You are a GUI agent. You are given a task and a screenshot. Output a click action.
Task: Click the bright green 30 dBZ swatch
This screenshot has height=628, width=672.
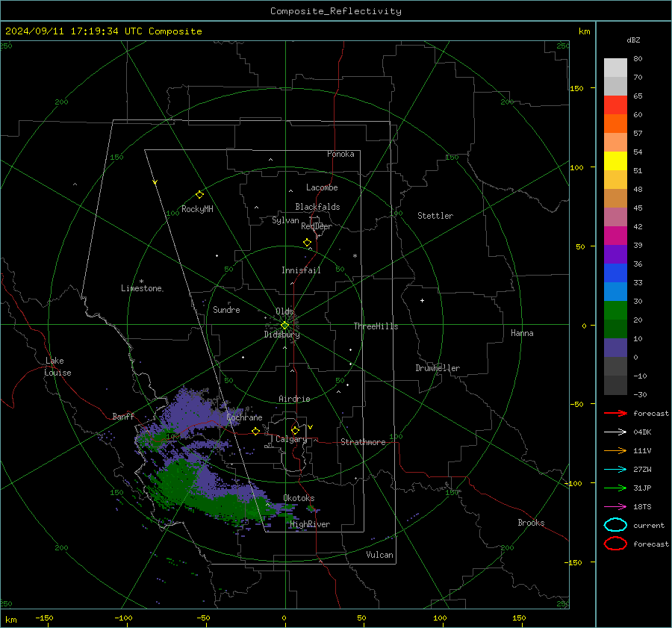[x=615, y=311]
